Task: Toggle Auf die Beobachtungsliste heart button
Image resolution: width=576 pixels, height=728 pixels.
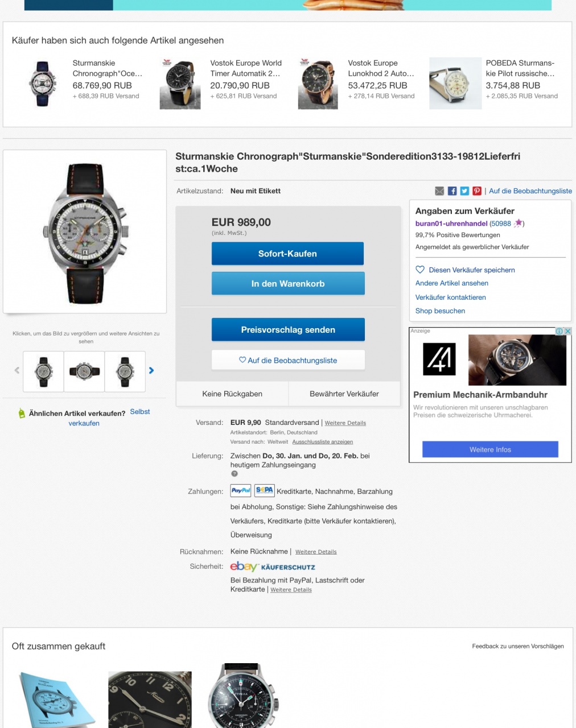Action: coord(287,360)
